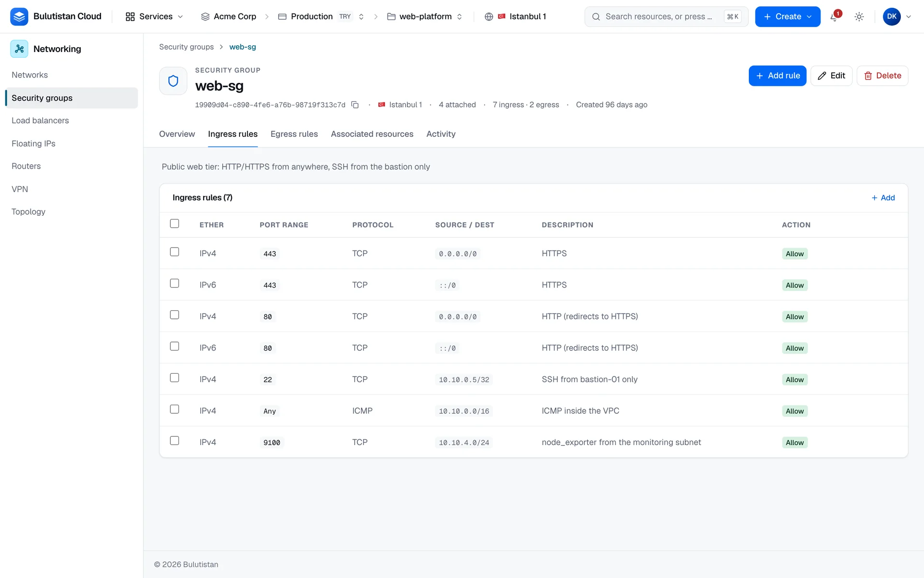Click the search magnifier icon

pyautogui.click(x=596, y=16)
